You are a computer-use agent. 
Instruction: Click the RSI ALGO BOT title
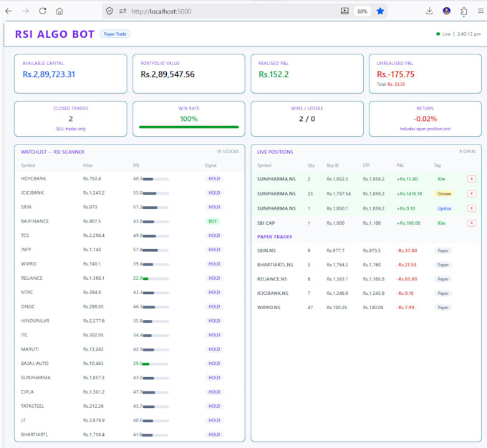pos(54,34)
